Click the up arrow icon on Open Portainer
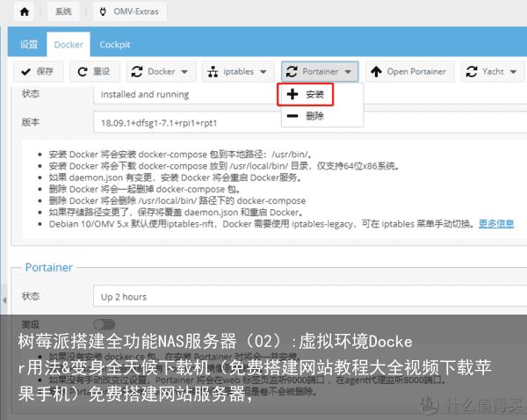 tap(376, 72)
